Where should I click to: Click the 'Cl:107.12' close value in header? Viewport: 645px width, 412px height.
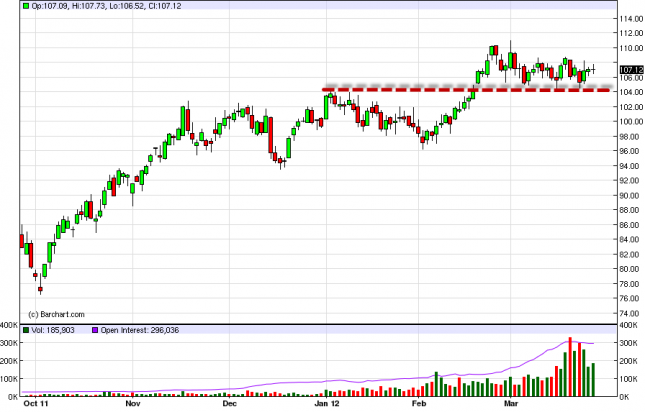coord(164,6)
